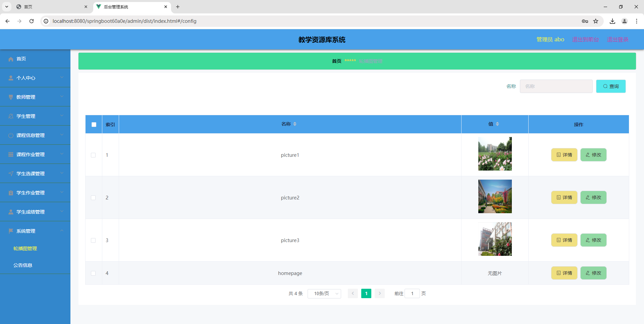644x324 pixels.
Task: Select the checkbox beside homepage row
Action: 94,273
